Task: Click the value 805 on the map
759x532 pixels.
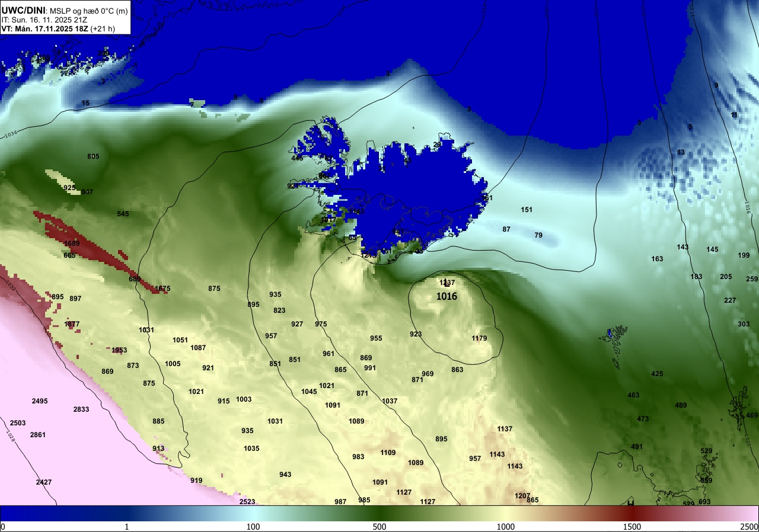Action: coord(93,156)
